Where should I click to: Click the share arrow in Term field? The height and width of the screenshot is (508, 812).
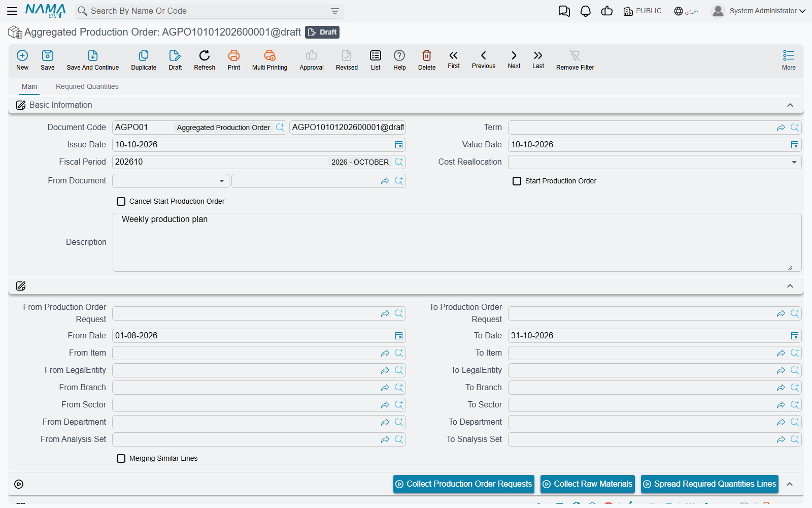781,128
